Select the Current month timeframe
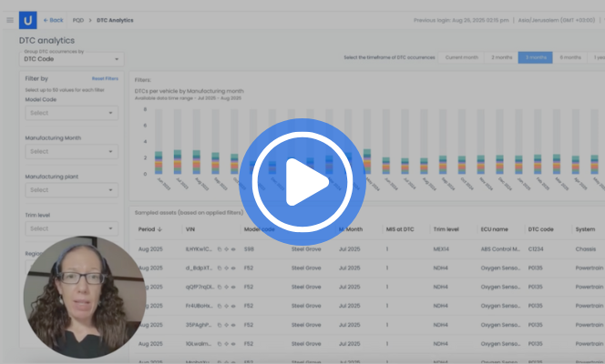Screen dimensions: 605x364 462,57
